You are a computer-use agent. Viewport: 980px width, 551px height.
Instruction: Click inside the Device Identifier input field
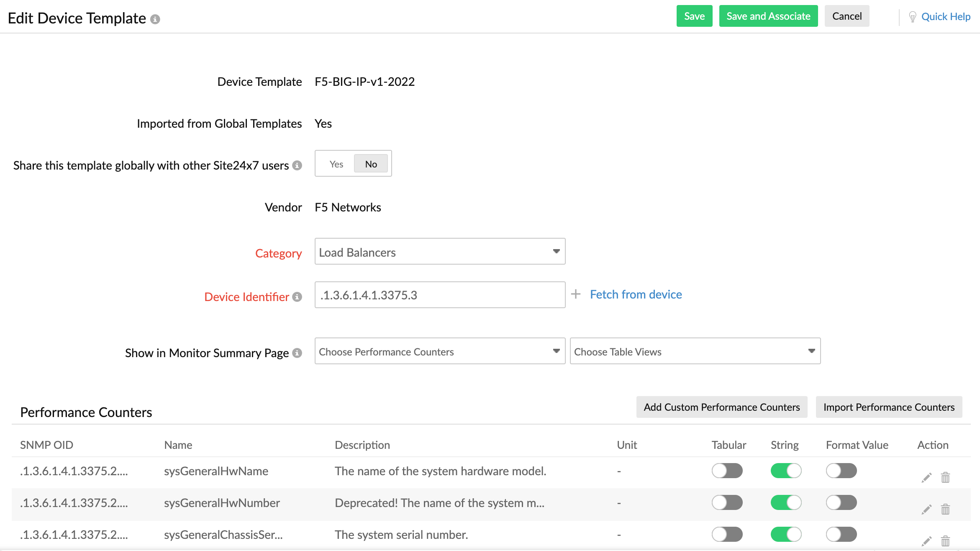[440, 295]
